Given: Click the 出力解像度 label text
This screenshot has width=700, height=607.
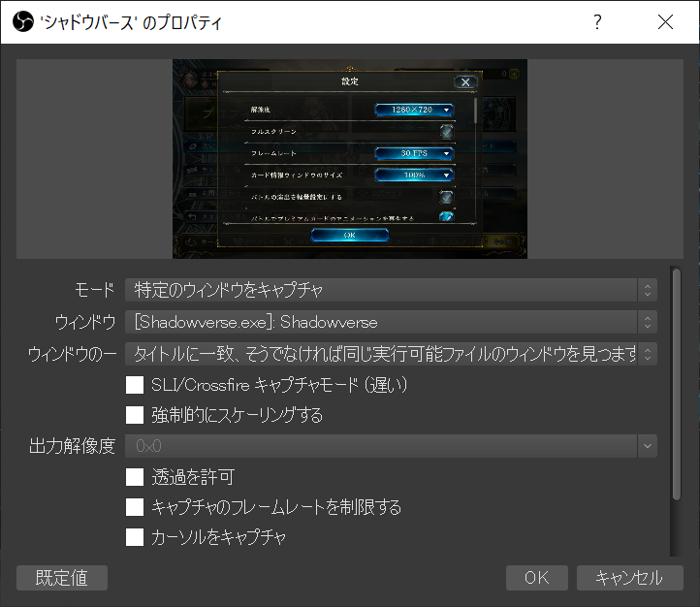Looking at the screenshot, I should point(72,446).
